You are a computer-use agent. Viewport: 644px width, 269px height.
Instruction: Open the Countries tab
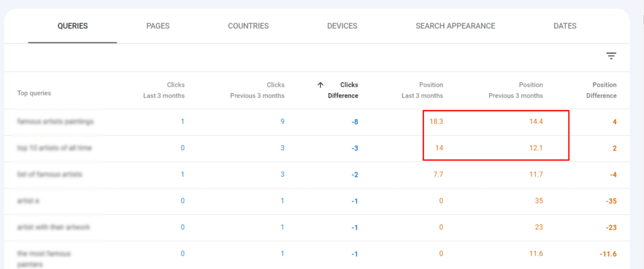tap(248, 26)
